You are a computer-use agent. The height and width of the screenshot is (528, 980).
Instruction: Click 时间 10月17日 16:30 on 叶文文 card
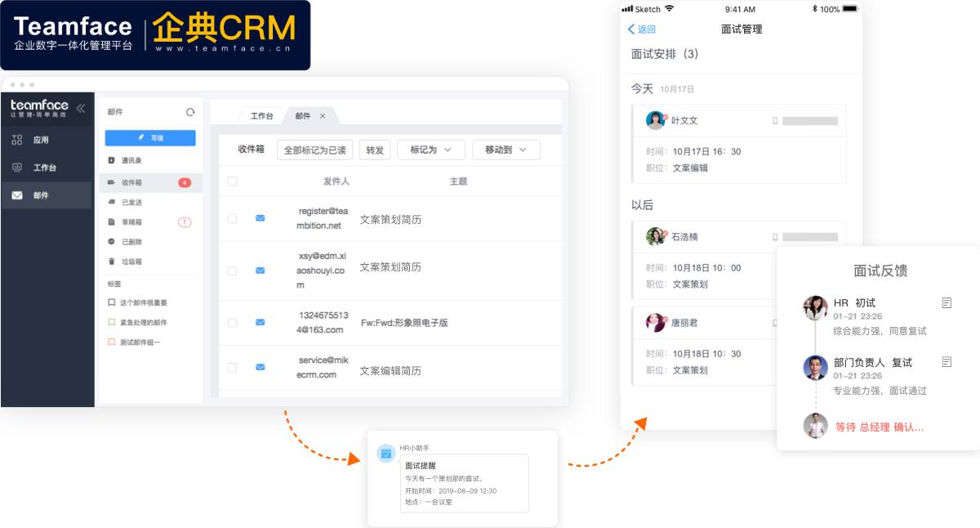pos(693,151)
